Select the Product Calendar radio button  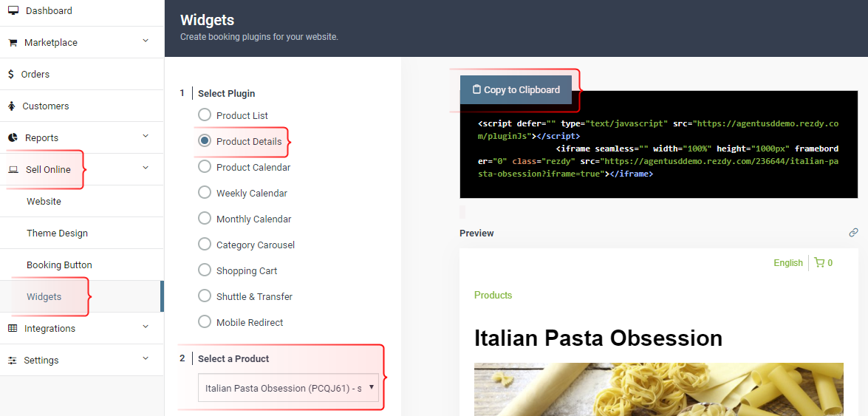coord(205,166)
